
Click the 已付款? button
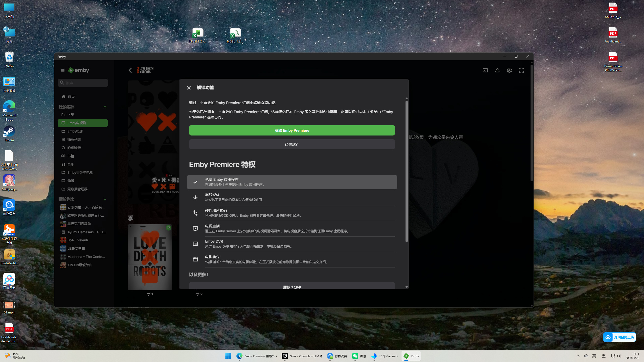click(x=292, y=144)
